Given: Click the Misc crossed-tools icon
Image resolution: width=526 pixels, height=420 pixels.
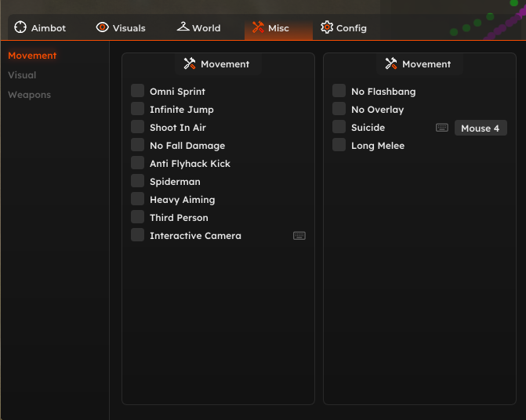Looking at the screenshot, I should point(258,27).
